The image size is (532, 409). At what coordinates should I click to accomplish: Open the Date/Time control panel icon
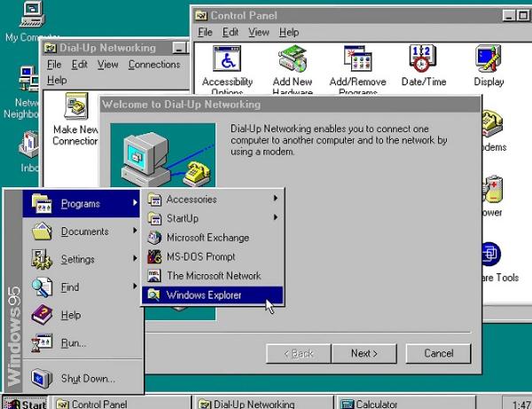[x=423, y=62]
